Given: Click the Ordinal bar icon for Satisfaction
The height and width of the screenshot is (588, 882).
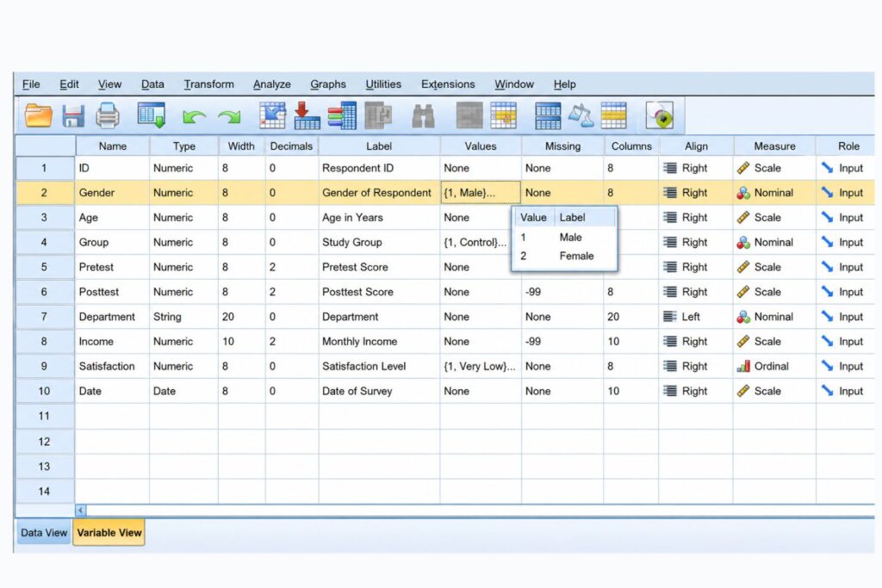Looking at the screenshot, I should coord(743,367).
